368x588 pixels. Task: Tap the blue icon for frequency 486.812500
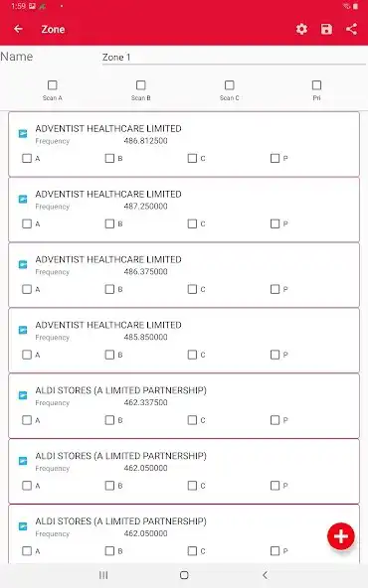pyautogui.click(x=23, y=133)
